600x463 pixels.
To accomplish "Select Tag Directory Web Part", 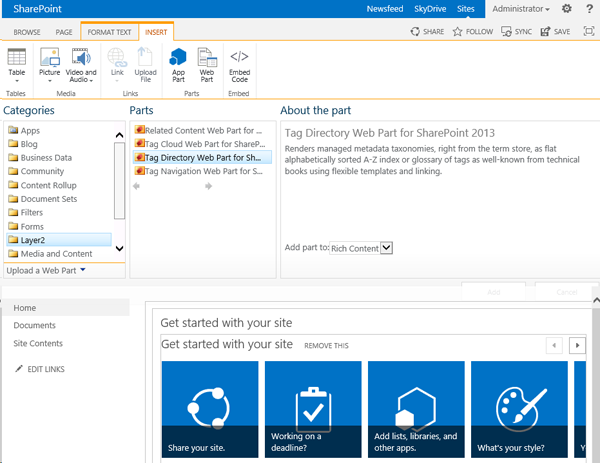I will pyautogui.click(x=202, y=157).
